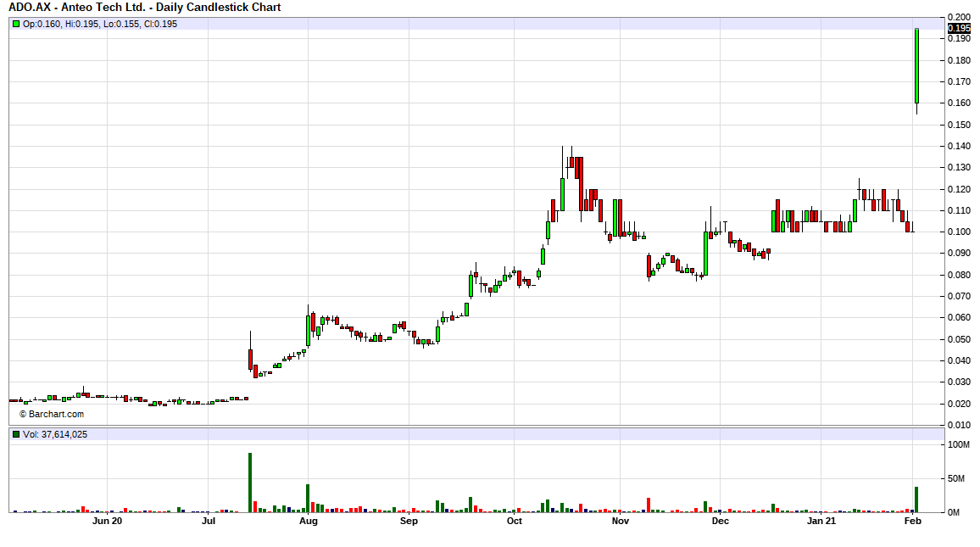Click the 'Jan 21' date axis label

point(821,521)
